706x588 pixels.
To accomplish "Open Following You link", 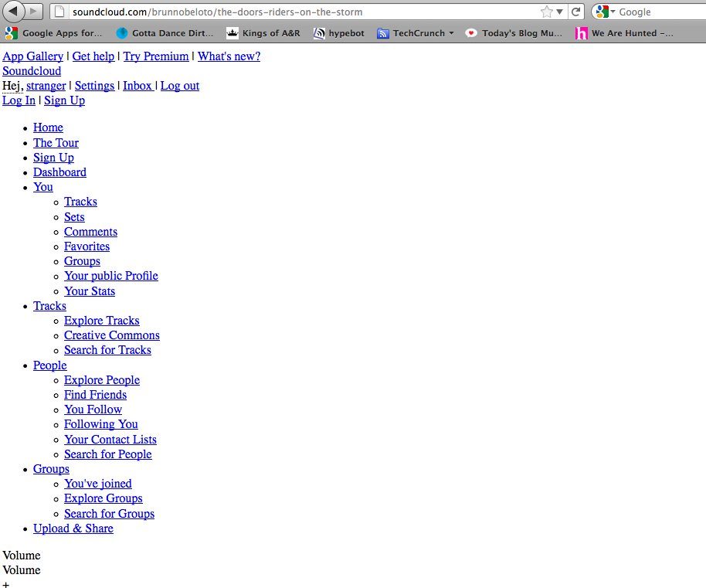I will pyautogui.click(x=101, y=424).
